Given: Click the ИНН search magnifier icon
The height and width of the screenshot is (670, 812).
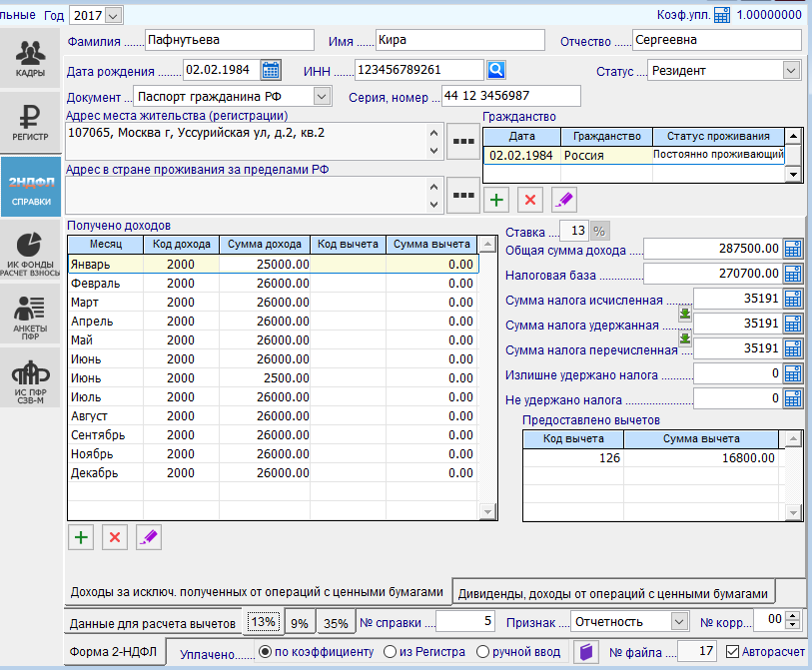Looking at the screenshot, I should (495, 70).
